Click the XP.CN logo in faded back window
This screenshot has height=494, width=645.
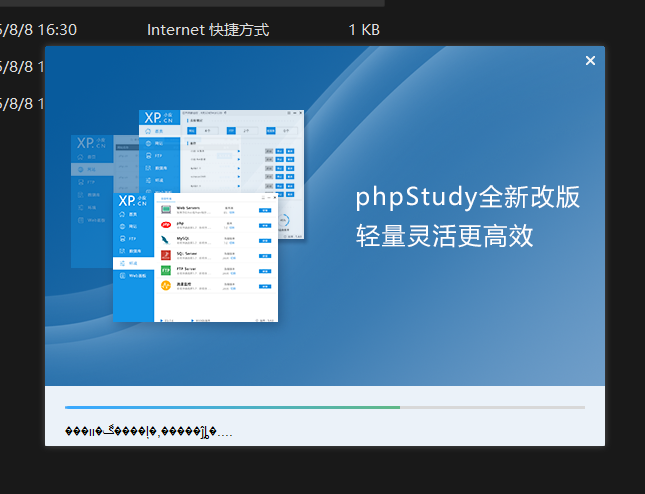click(89, 143)
